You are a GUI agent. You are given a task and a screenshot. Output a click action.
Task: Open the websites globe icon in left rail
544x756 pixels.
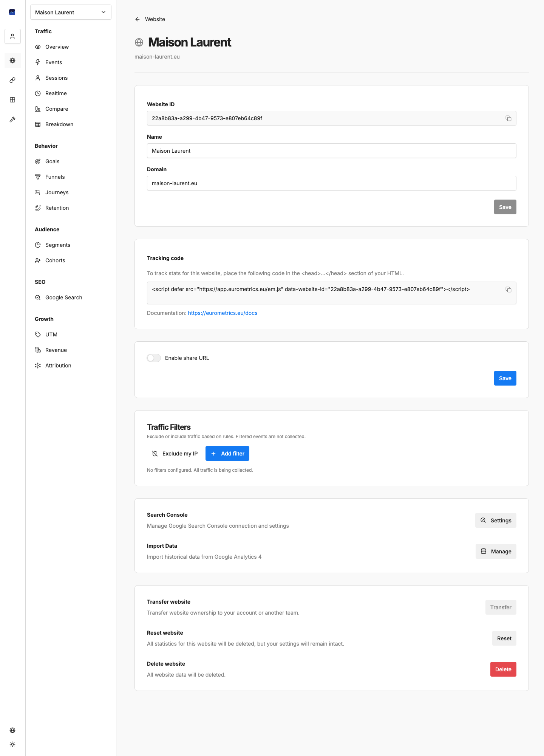point(12,60)
